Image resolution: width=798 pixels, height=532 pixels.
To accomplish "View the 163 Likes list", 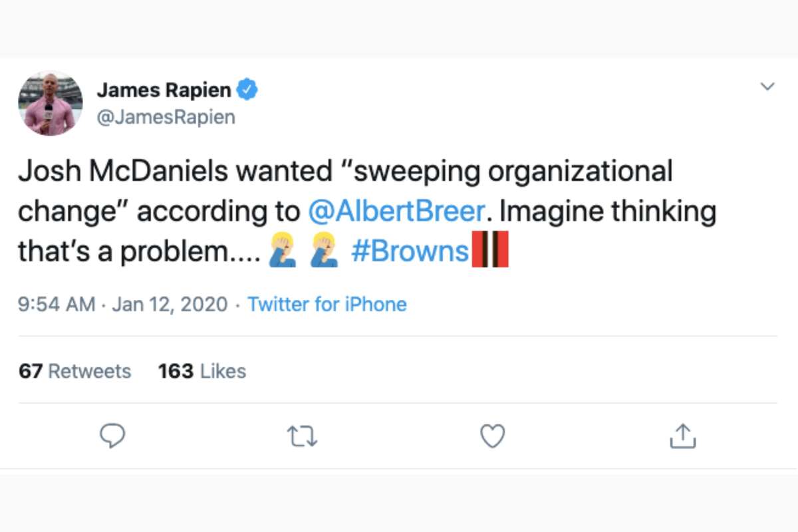I will (x=201, y=371).
